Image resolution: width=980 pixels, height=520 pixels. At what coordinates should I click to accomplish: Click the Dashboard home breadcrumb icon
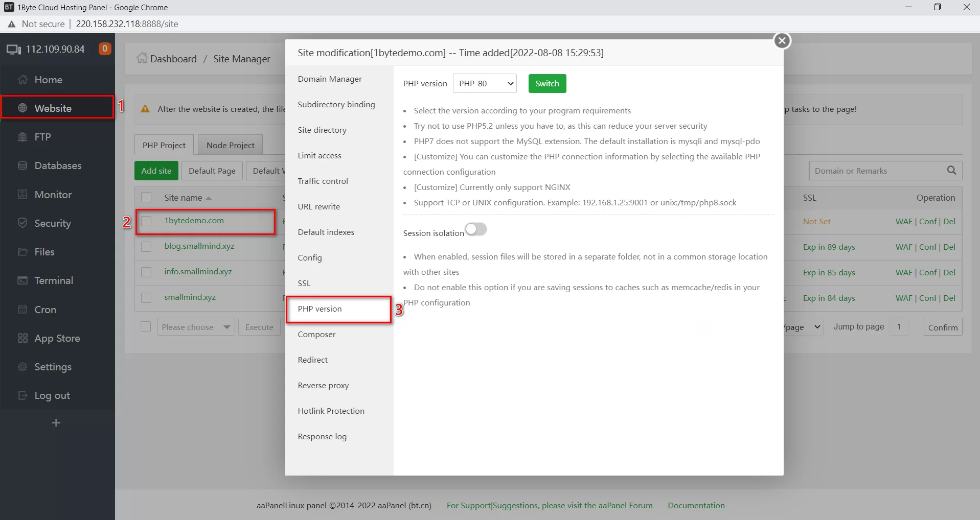[x=142, y=58]
